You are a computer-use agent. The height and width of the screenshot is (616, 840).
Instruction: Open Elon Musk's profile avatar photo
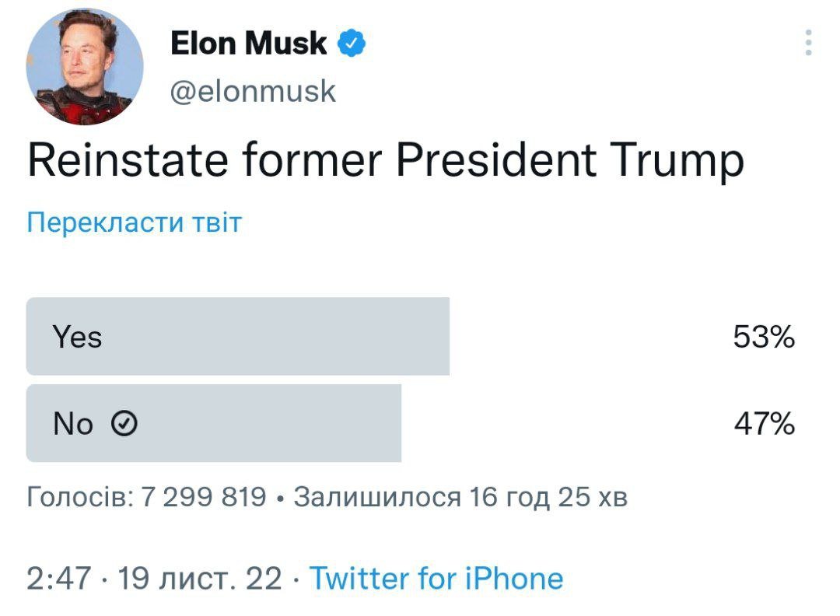pyautogui.click(x=85, y=66)
